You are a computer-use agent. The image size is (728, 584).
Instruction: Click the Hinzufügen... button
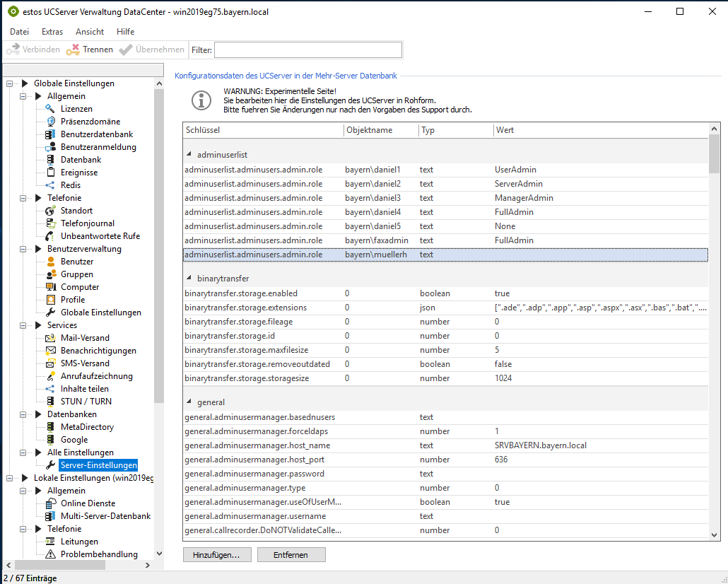(x=216, y=555)
